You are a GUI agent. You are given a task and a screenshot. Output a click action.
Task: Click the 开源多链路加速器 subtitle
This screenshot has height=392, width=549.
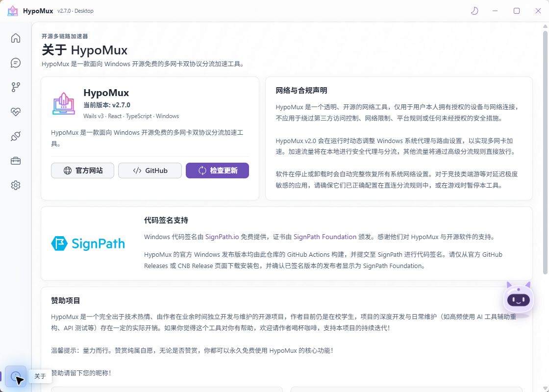click(65, 36)
